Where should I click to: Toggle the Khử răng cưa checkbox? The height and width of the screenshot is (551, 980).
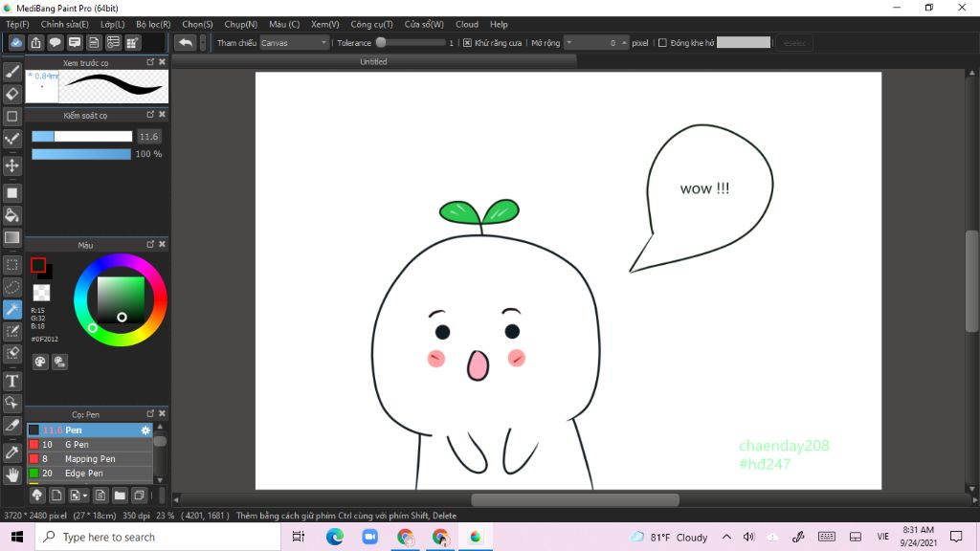point(467,43)
